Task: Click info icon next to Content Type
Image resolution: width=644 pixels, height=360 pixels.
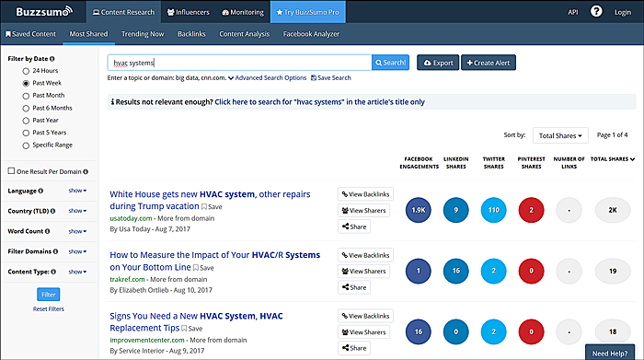Action: 53,272
